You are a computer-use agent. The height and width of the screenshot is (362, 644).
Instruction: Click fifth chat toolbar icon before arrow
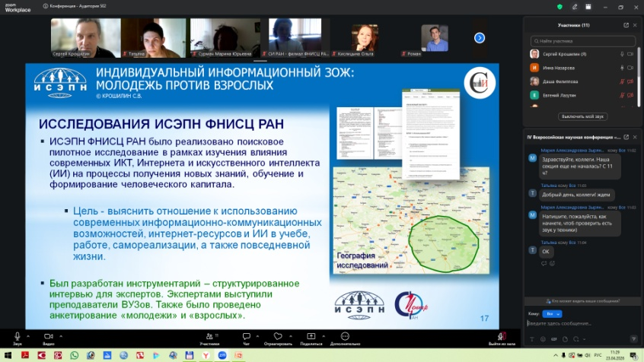coord(575,339)
